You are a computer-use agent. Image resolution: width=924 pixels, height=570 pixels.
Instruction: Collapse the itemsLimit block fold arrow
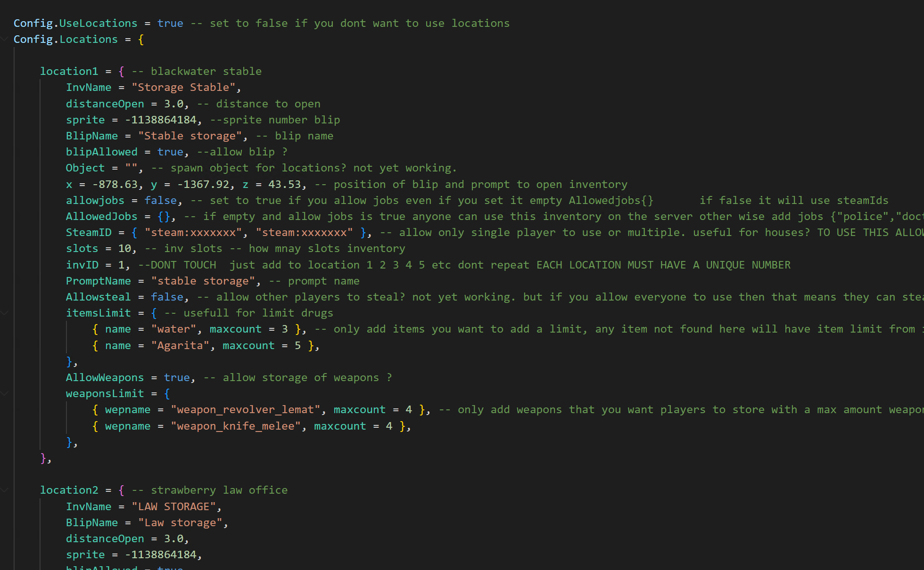(5, 313)
